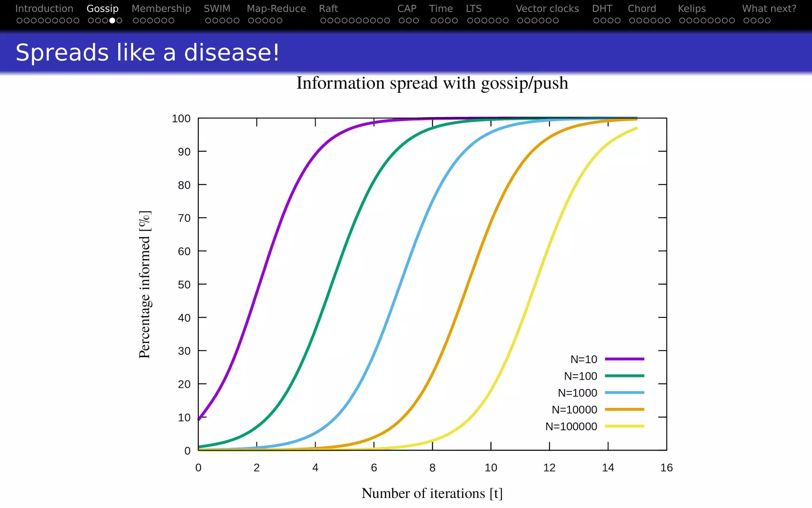Go to the Chord section
Image resolution: width=812 pixels, height=508 pixels.
pos(642,9)
